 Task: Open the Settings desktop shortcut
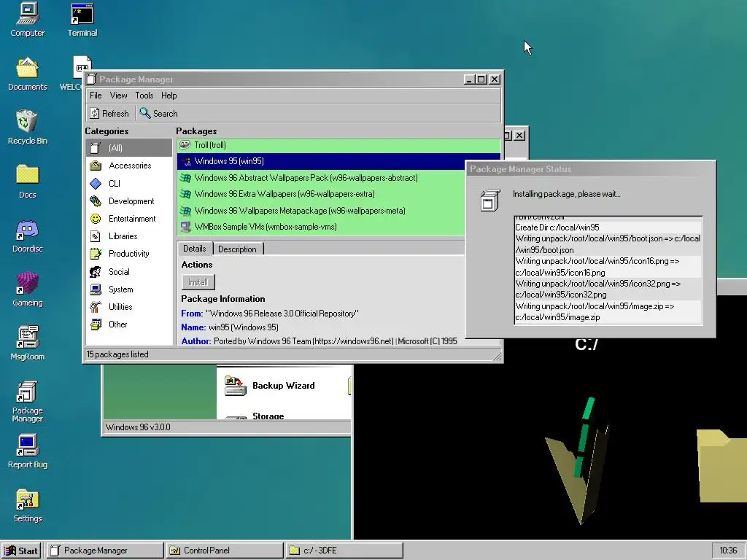[x=27, y=506]
